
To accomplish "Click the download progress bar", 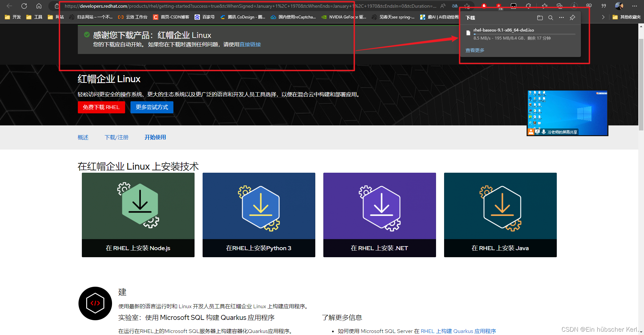I will pos(525,34).
